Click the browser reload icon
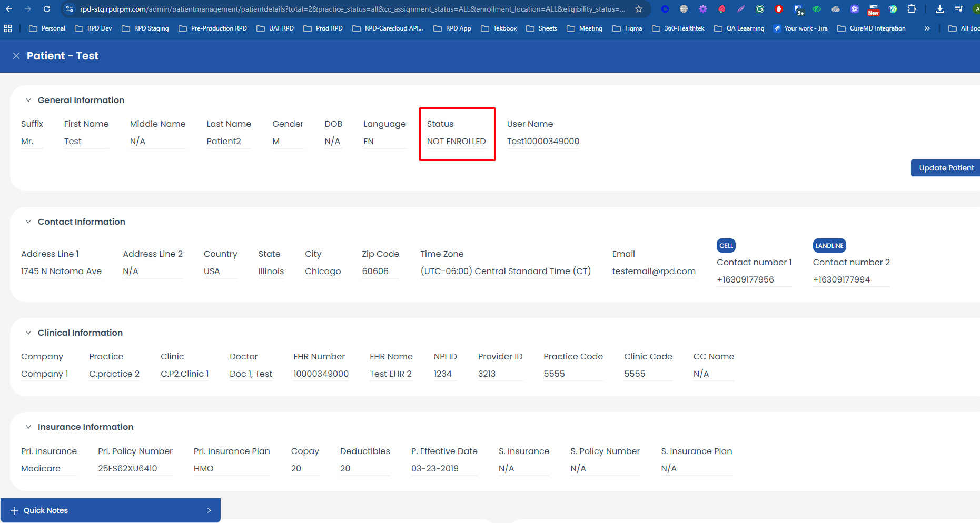The height and width of the screenshot is (523, 980). point(47,9)
